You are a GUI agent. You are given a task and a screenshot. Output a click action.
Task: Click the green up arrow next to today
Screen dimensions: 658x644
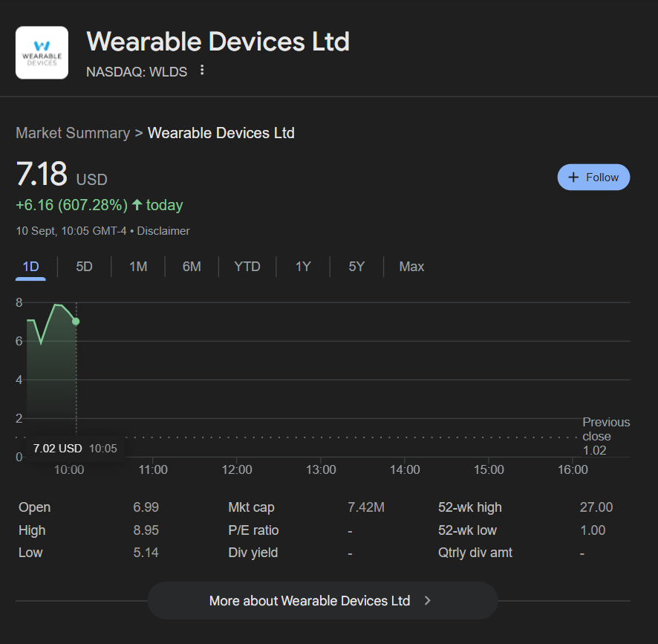click(x=137, y=204)
